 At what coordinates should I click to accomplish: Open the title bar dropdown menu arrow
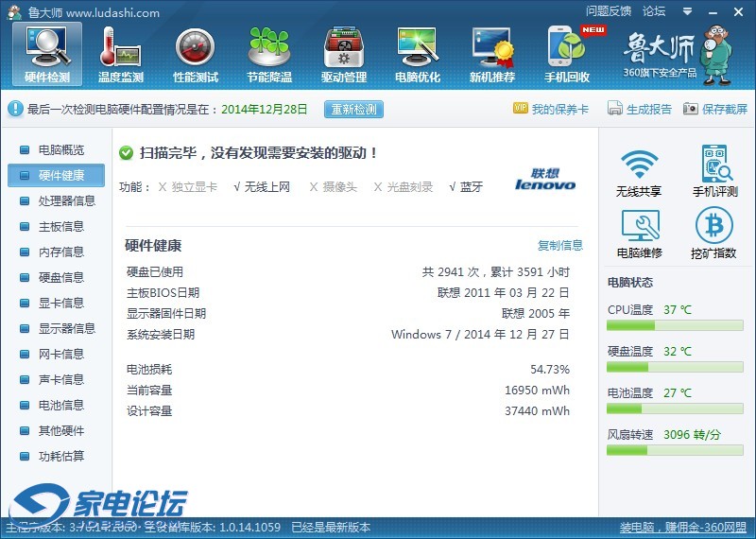687,11
